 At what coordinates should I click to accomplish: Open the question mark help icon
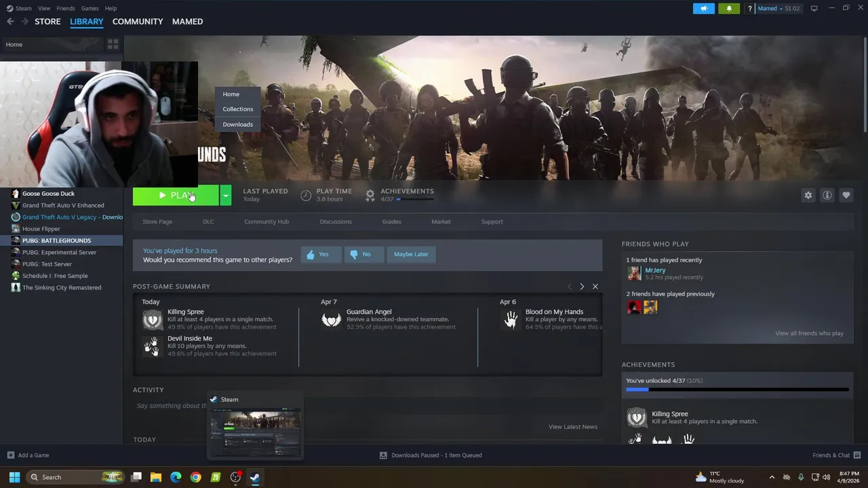tap(749, 8)
